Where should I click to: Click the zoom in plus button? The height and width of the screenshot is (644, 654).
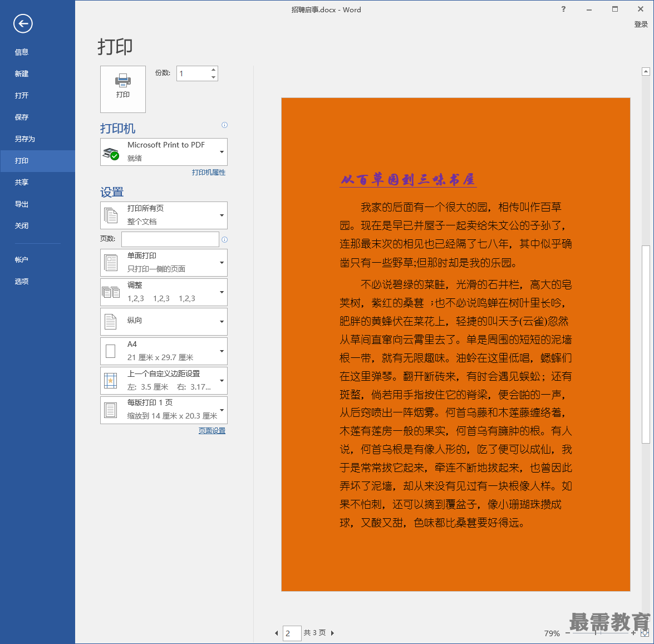click(633, 633)
